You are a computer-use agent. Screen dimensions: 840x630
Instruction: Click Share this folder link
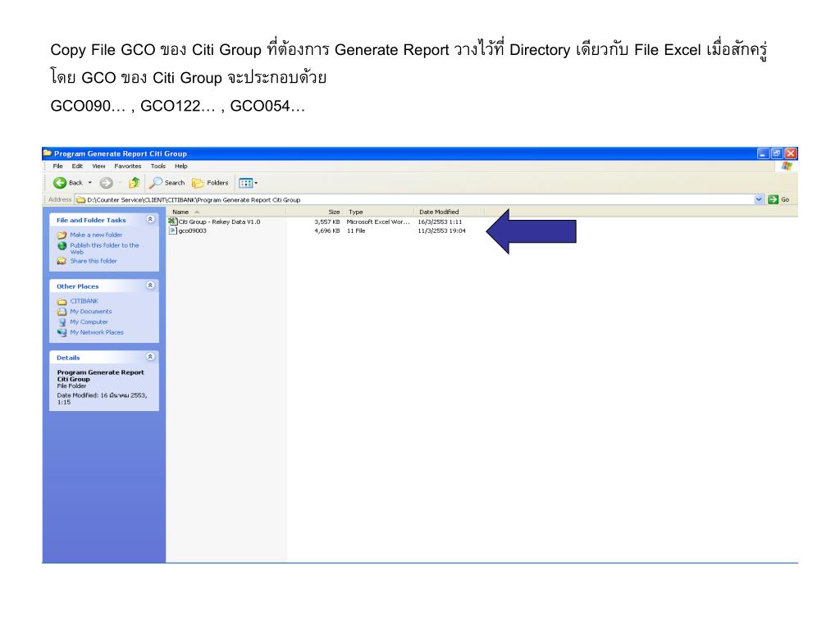click(x=94, y=261)
